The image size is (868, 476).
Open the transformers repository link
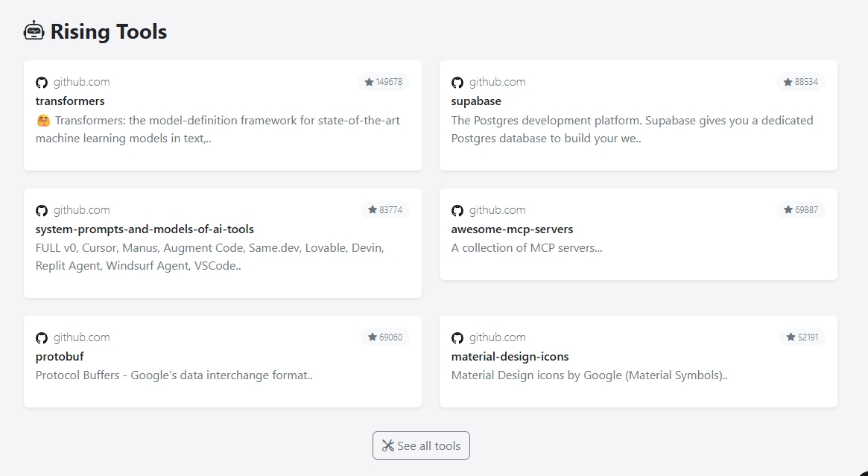point(70,101)
